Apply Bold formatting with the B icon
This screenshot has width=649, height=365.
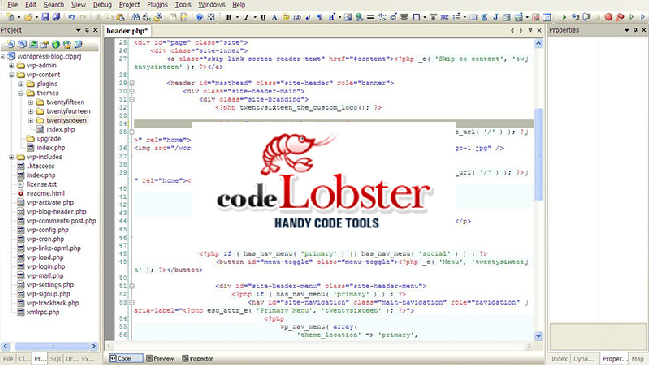pyautogui.click(x=228, y=17)
